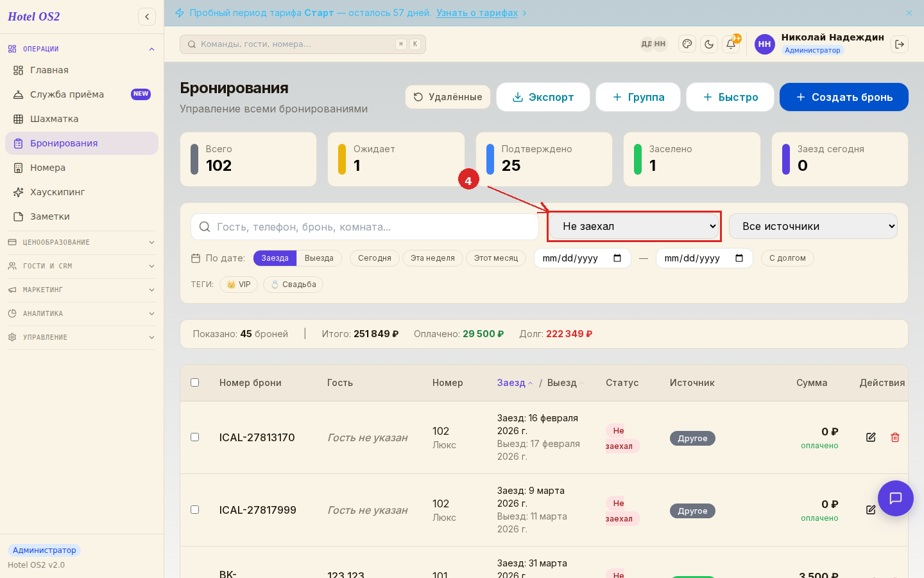
Task: Open calendar picker for start date
Action: click(617, 258)
